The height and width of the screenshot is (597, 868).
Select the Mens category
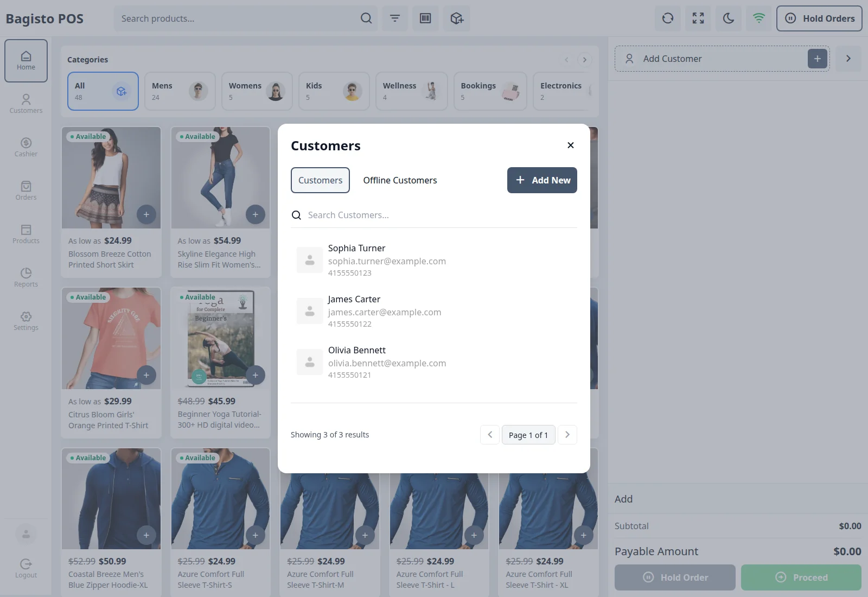pos(180,91)
